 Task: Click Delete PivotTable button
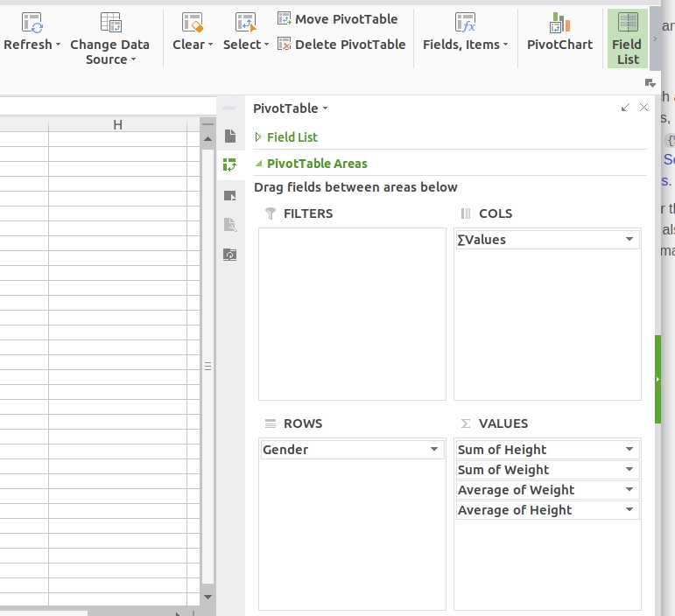(341, 45)
